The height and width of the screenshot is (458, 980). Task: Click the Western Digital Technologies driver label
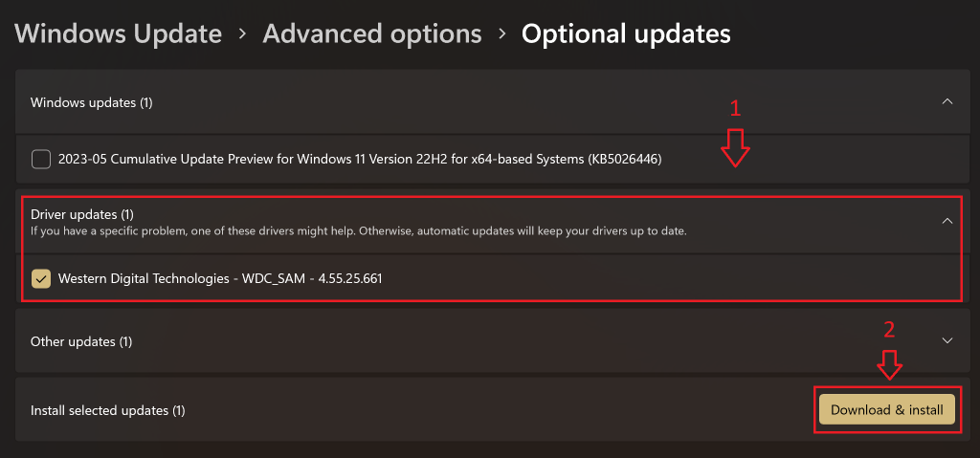[220, 278]
